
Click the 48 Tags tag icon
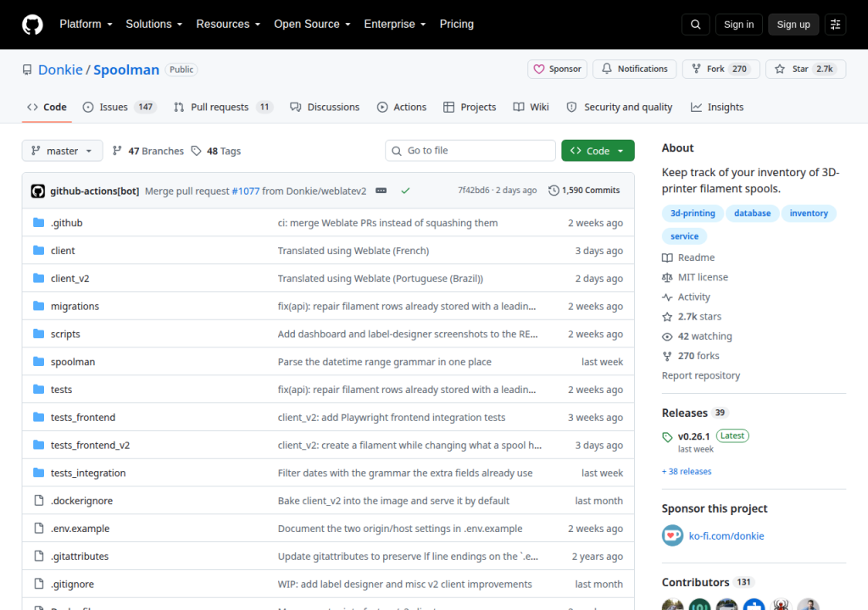click(196, 151)
